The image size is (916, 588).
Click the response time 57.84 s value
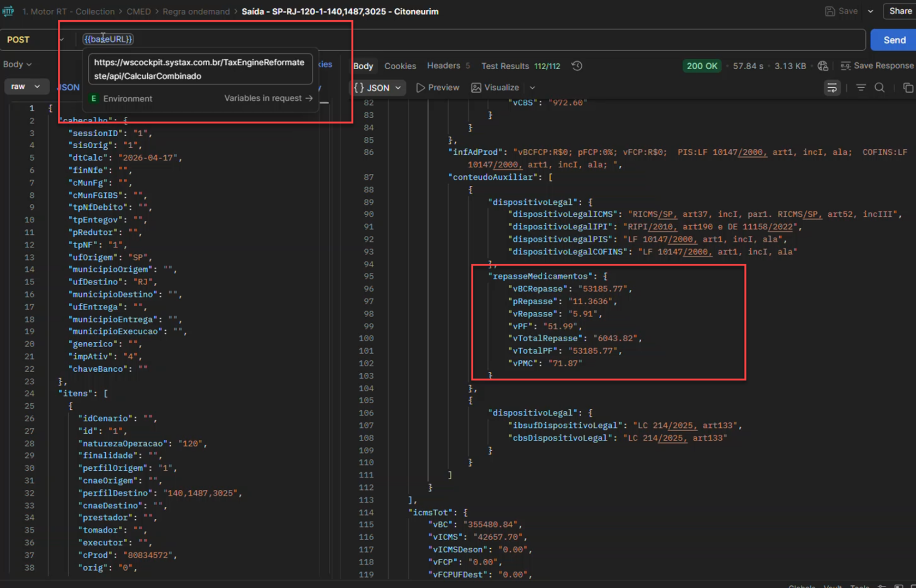pos(748,66)
